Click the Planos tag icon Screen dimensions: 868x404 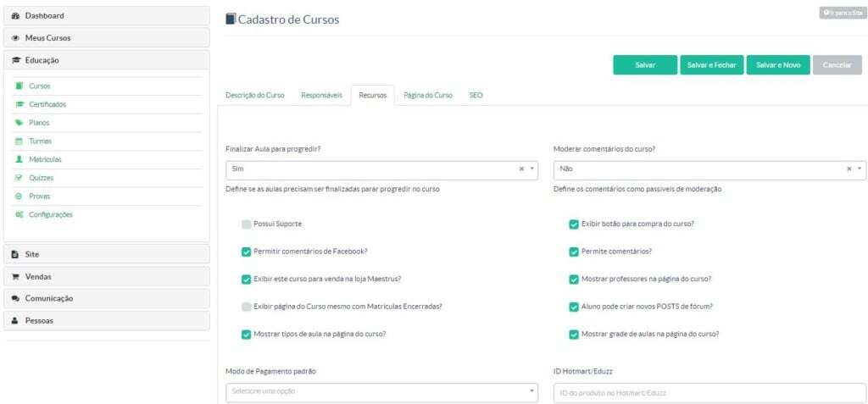coord(19,123)
